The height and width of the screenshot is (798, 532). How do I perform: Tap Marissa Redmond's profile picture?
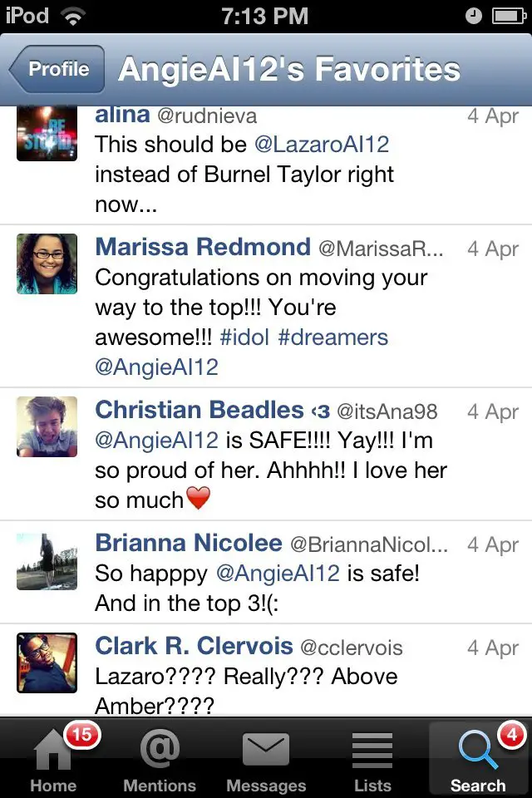47,264
